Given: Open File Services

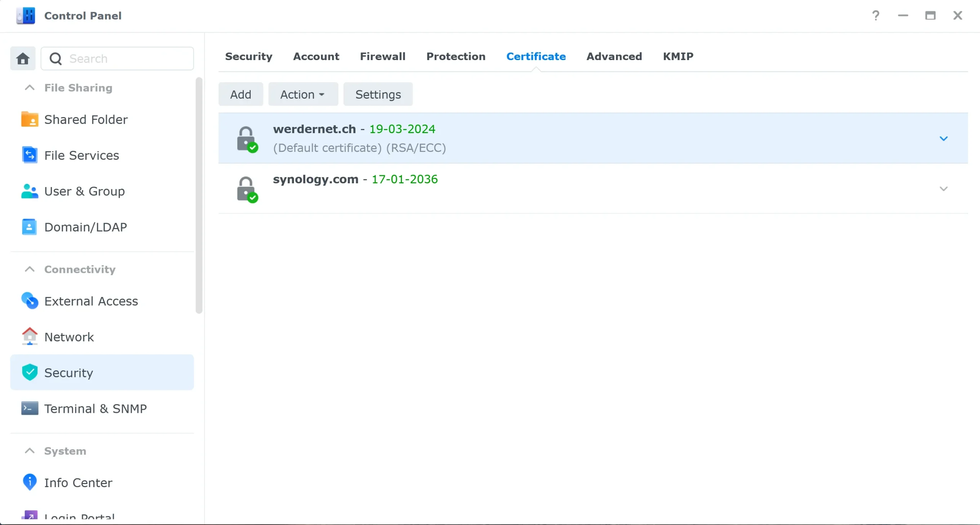Looking at the screenshot, I should coord(82,155).
